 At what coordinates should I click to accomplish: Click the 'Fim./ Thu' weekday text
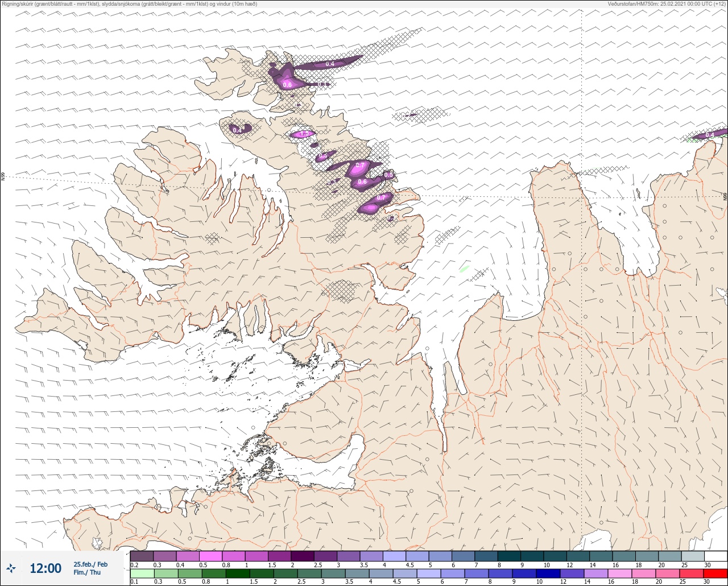87,572
